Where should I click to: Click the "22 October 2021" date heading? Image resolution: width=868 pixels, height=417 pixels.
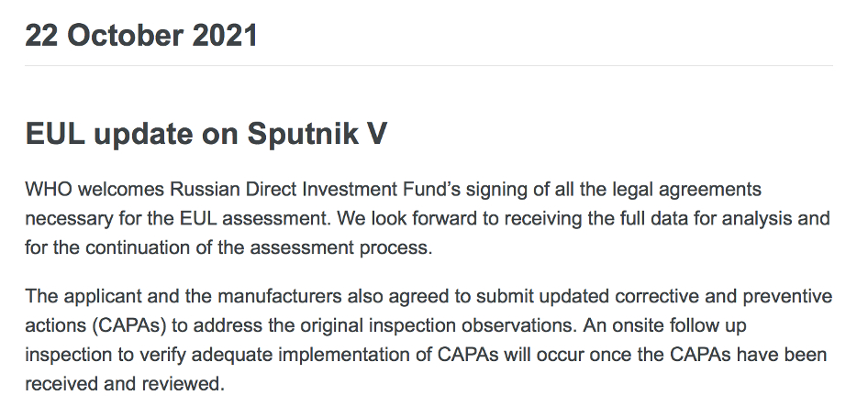pos(141,36)
